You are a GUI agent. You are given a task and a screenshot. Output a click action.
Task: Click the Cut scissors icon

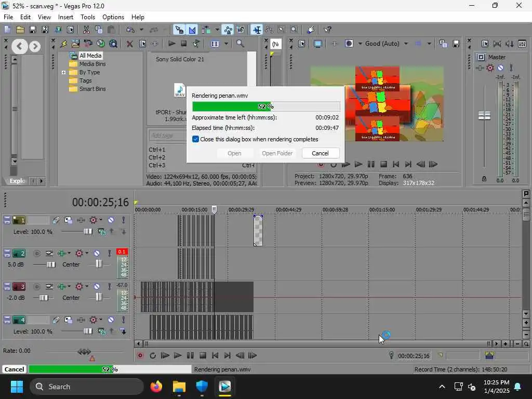click(86, 30)
